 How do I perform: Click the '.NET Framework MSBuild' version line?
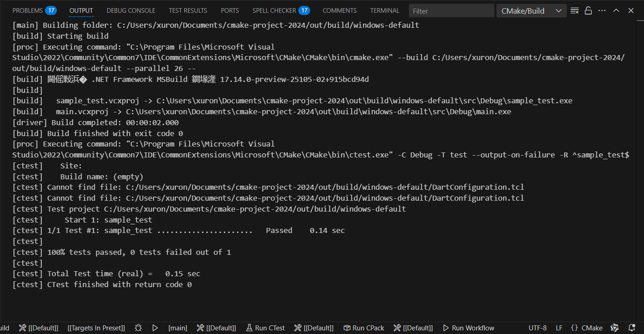(x=191, y=79)
